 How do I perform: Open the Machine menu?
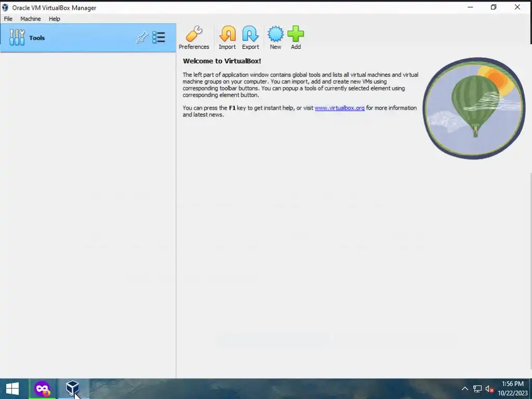tap(31, 19)
